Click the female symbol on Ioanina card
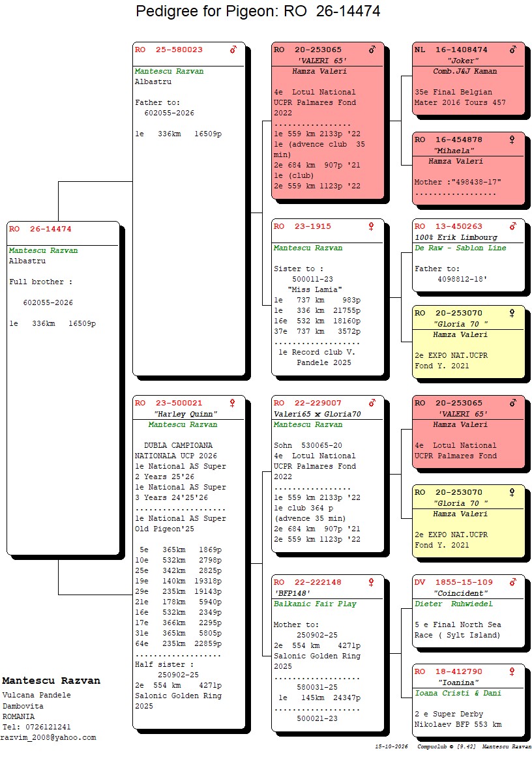This screenshot has width=532, height=764. [512, 672]
